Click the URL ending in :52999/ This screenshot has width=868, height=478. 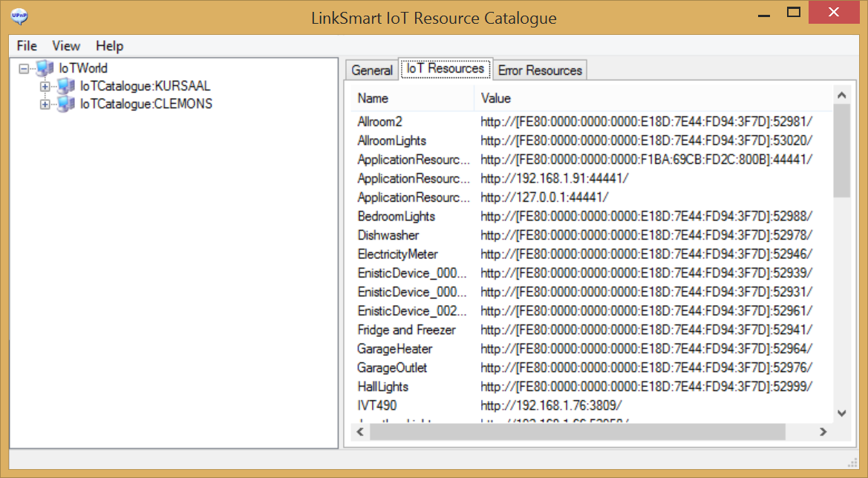click(x=647, y=386)
